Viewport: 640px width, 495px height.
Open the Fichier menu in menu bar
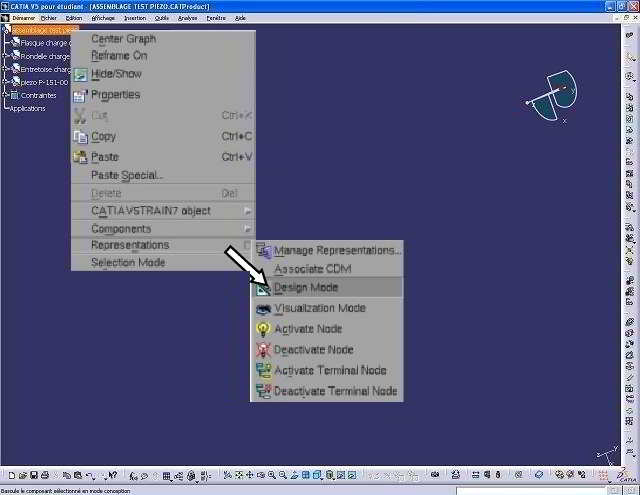click(x=49, y=18)
